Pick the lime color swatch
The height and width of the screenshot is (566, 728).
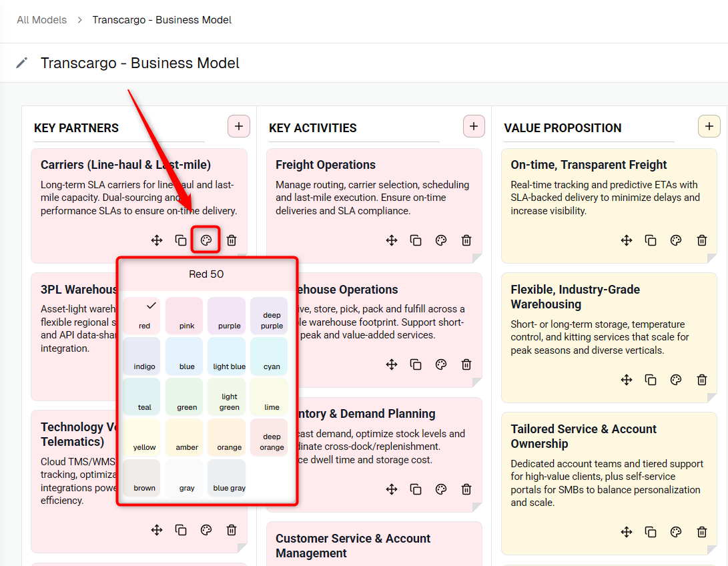269,396
